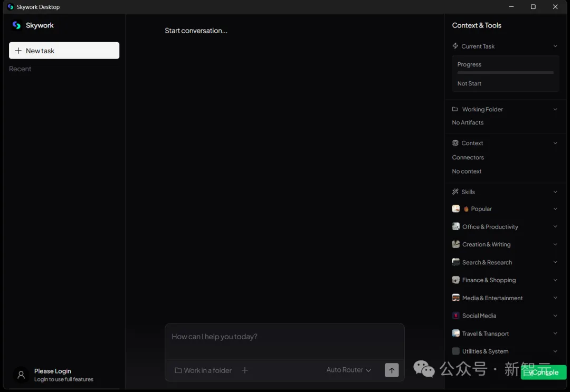Click the Office & Productivity skill icon

point(456,227)
